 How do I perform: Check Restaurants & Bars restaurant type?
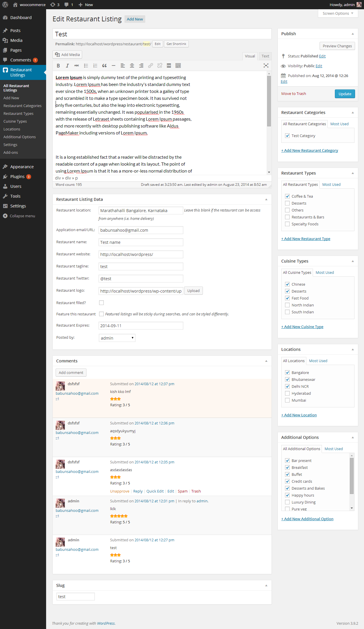pos(287,217)
